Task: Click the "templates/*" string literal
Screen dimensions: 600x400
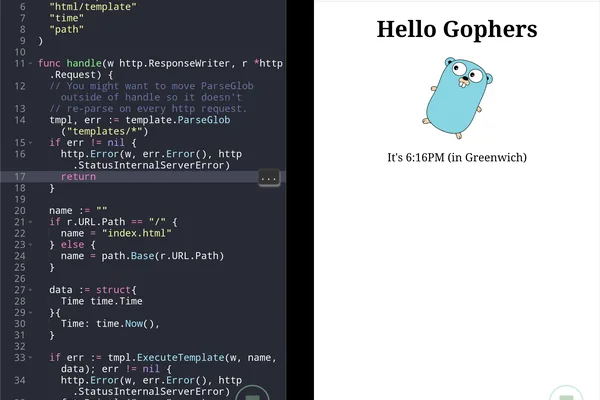Action: coord(104,131)
